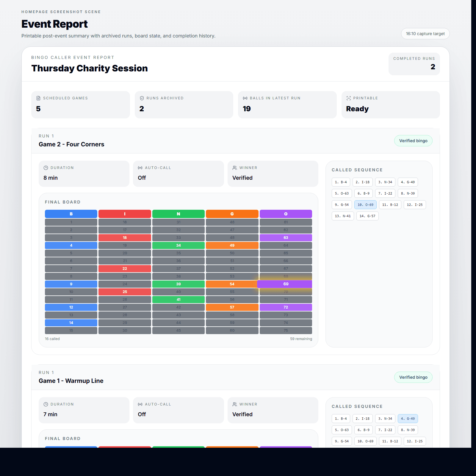Viewport: 476px width, 476px height.
Task: Click the shield icon next to Runs Archived
Action: pyautogui.click(x=142, y=98)
